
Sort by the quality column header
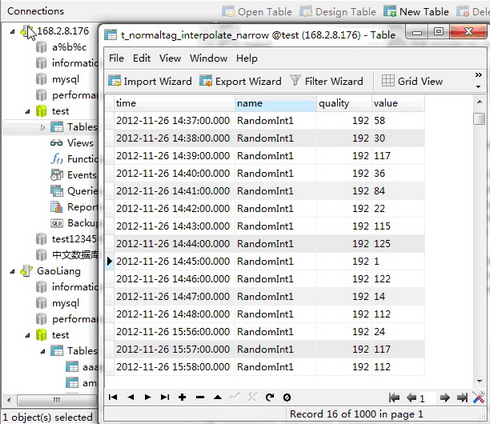344,103
